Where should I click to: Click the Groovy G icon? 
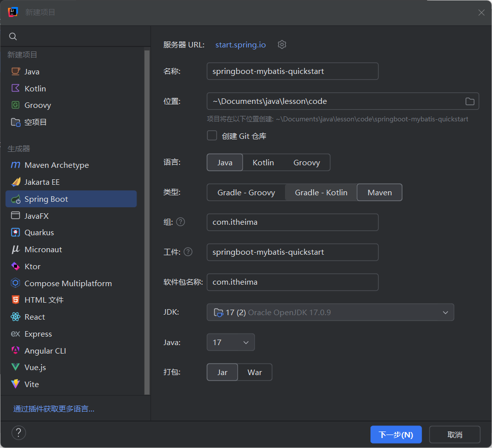point(15,105)
